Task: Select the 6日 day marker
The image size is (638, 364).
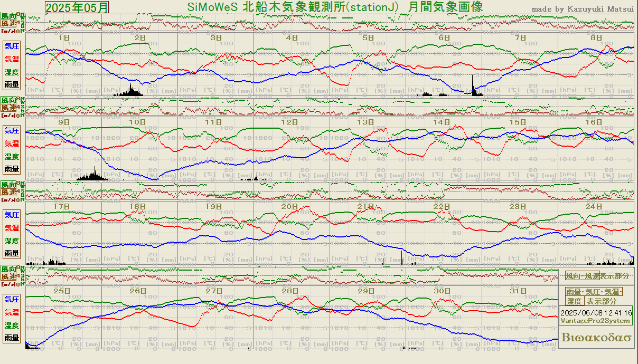Action: 444,38
